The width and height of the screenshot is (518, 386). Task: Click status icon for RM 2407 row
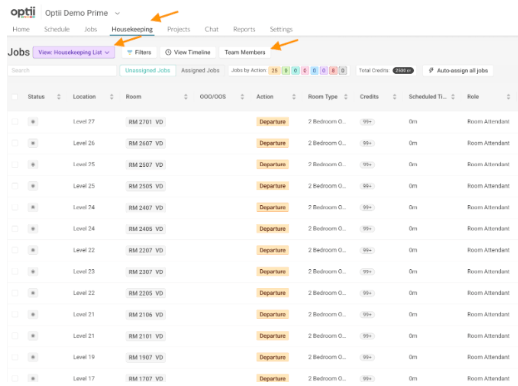point(33,207)
